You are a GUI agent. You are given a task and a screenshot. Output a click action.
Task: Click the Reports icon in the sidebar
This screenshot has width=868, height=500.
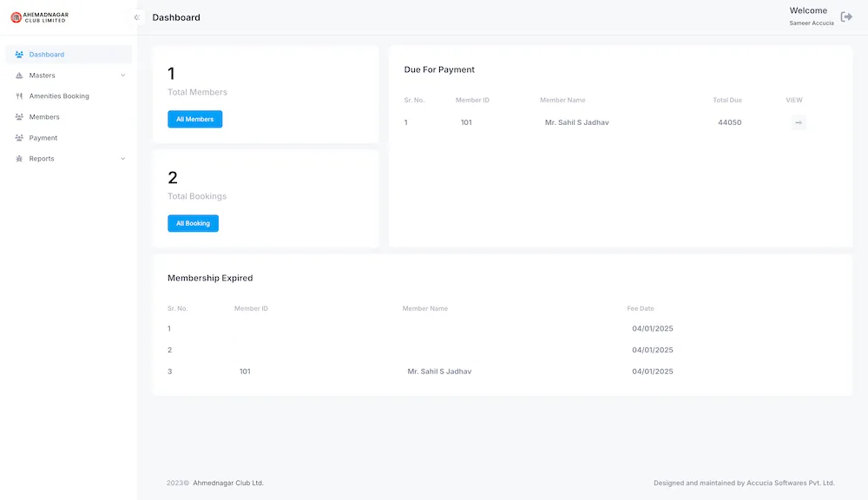click(x=18, y=158)
